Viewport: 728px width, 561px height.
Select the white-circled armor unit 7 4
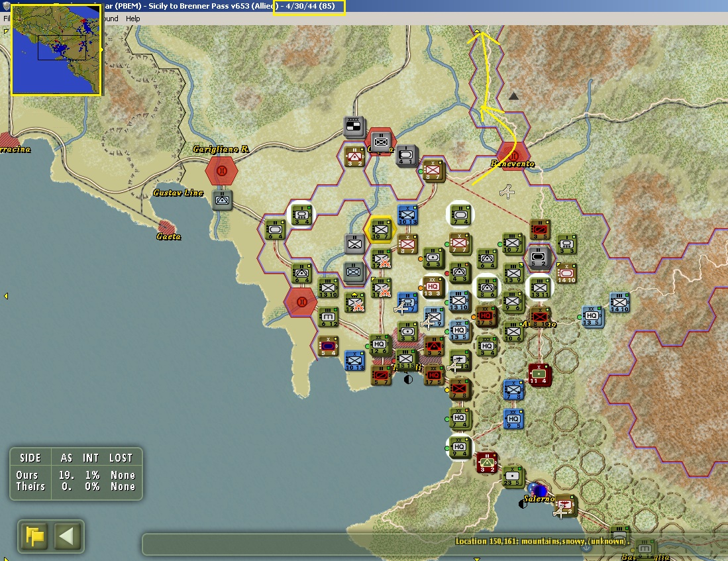460,215
